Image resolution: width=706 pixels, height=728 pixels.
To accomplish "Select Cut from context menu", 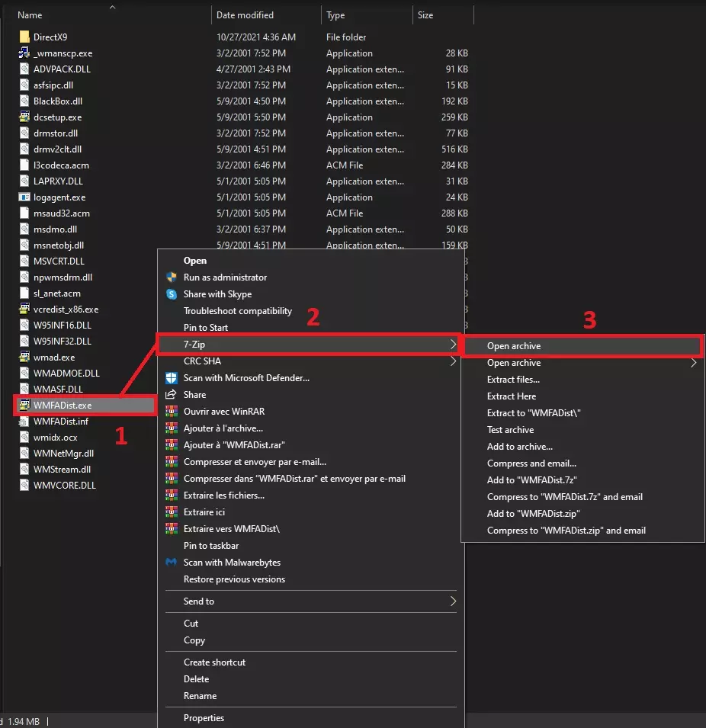I will (191, 623).
